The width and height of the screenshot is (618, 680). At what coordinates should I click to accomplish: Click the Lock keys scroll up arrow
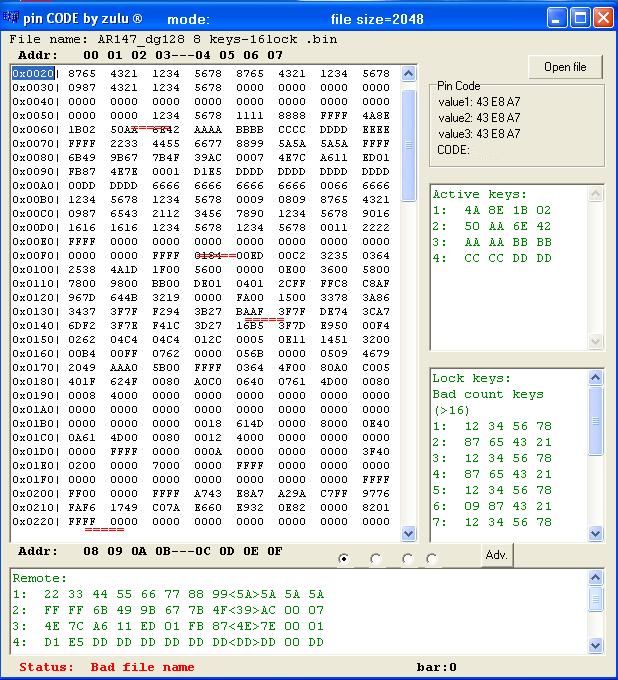pos(596,378)
